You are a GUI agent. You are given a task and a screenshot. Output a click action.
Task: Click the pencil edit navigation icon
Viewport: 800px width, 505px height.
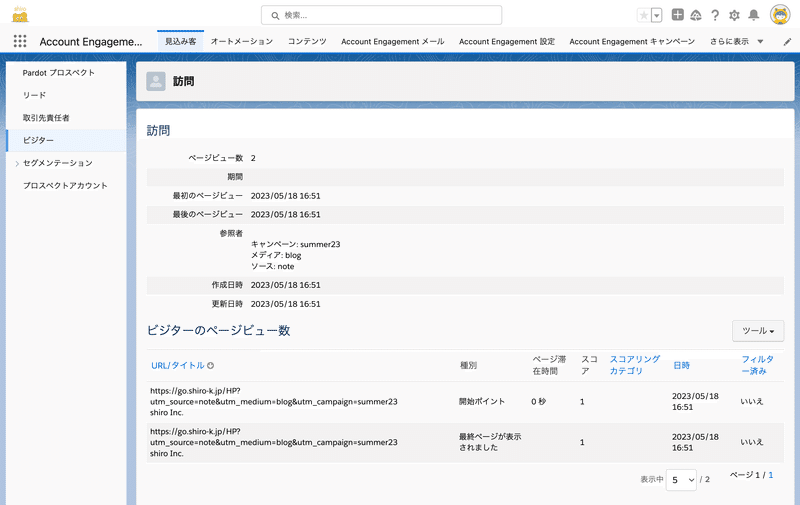(787, 42)
